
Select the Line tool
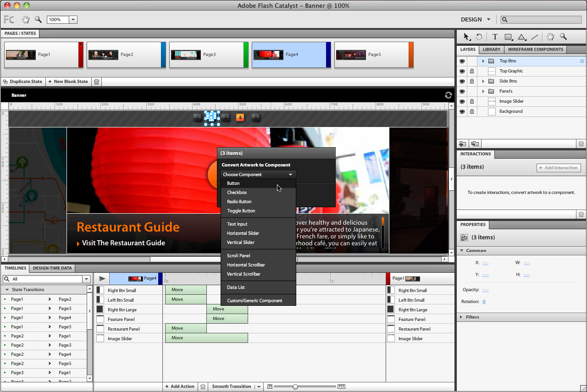click(x=535, y=36)
